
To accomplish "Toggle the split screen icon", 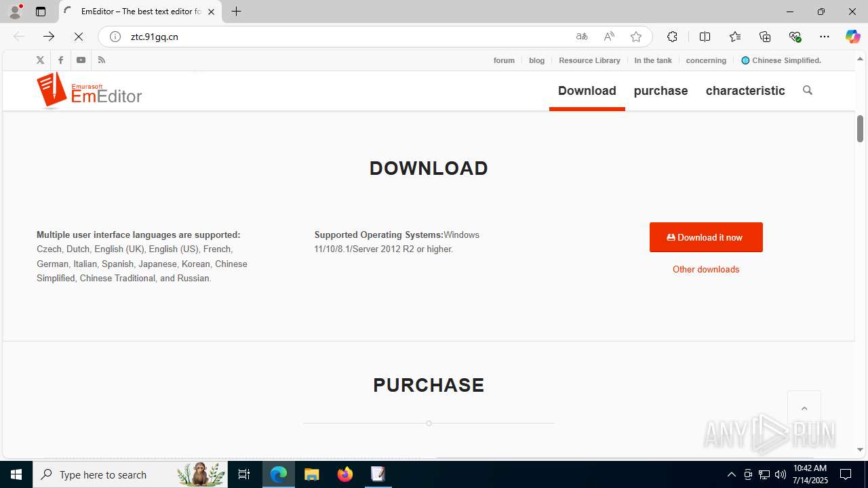I will click(x=705, y=37).
